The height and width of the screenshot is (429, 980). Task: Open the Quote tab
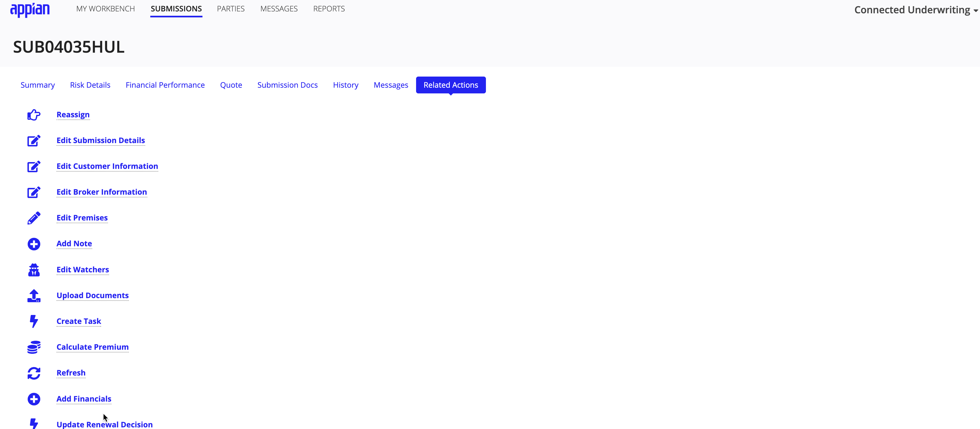[x=231, y=85]
